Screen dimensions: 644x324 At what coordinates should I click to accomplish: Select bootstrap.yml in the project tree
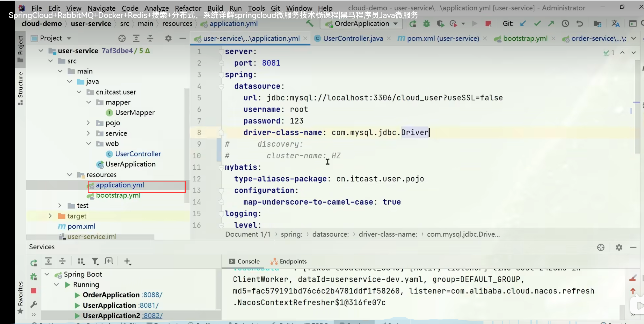[x=118, y=195]
